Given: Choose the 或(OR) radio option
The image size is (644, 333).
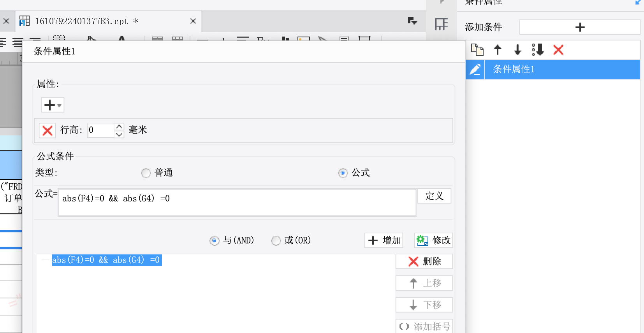Looking at the screenshot, I should [276, 241].
